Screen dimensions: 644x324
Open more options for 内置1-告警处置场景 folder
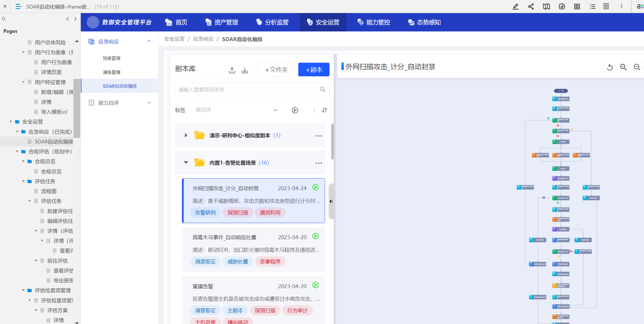[319, 163]
